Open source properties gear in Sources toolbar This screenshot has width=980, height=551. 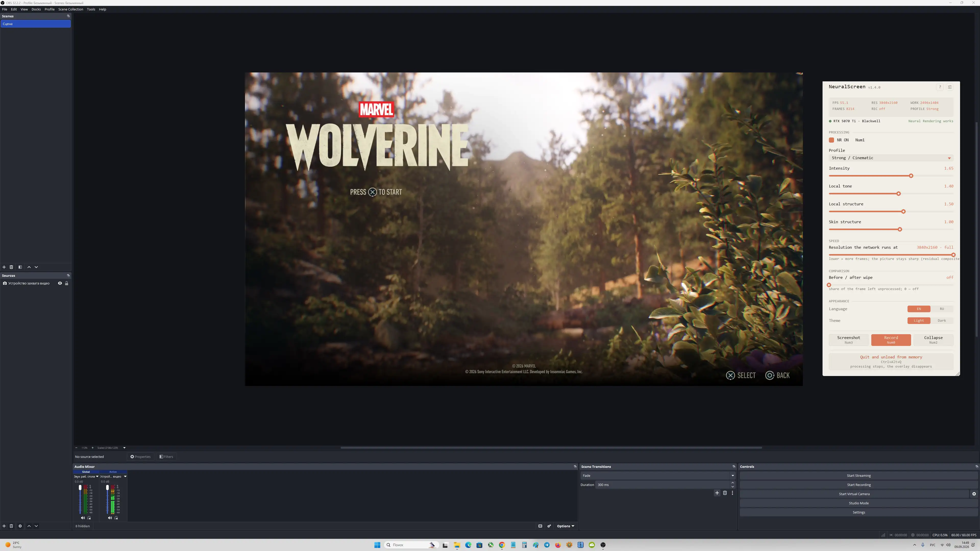(x=20, y=526)
